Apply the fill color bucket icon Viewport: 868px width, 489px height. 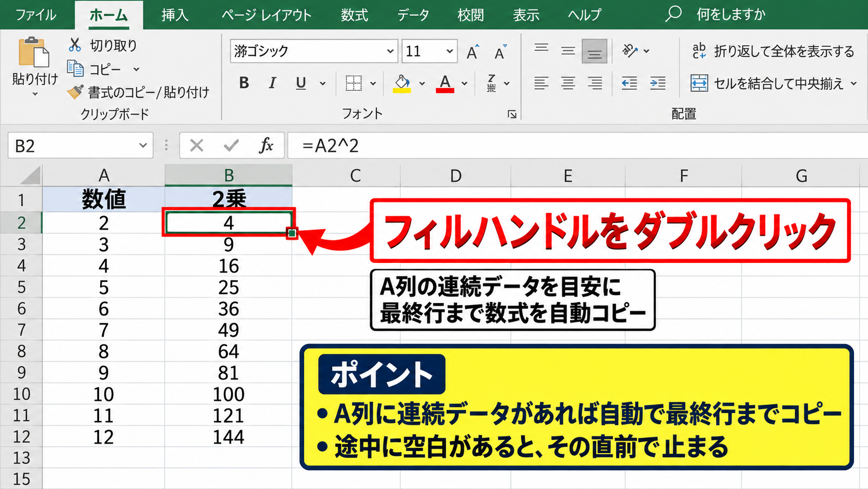click(x=402, y=83)
